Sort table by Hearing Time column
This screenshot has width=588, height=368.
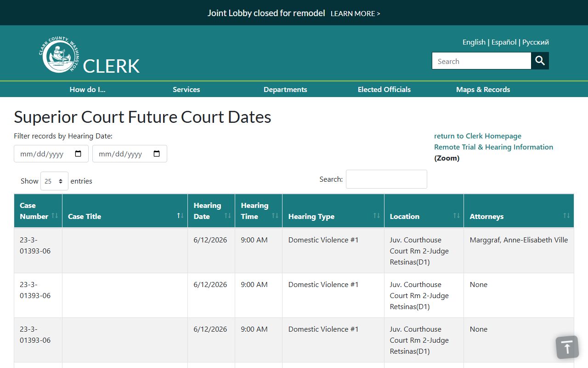coord(259,211)
